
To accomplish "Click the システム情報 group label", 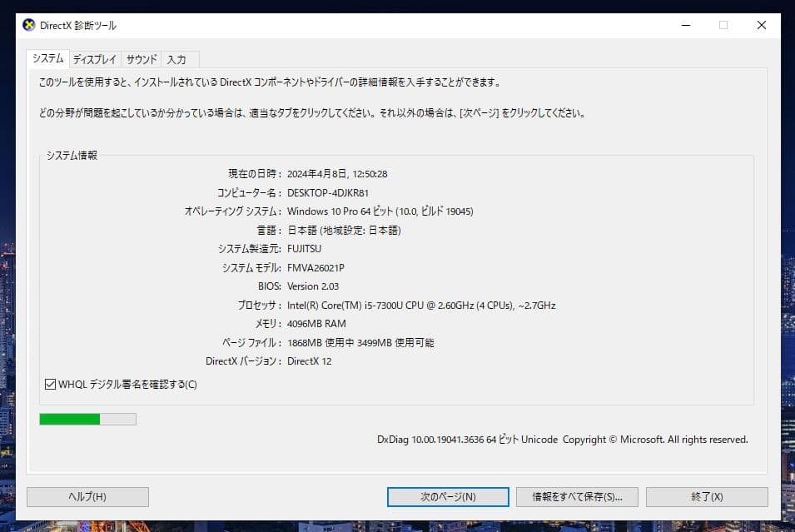I will click(72, 156).
